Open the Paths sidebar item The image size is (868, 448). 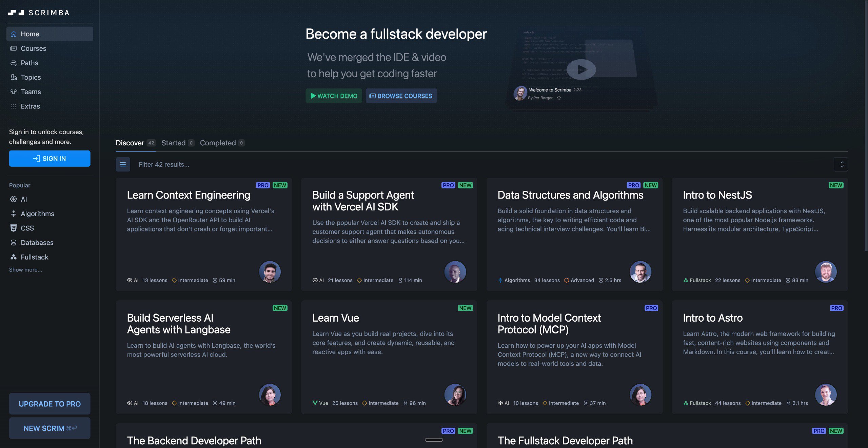(29, 63)
